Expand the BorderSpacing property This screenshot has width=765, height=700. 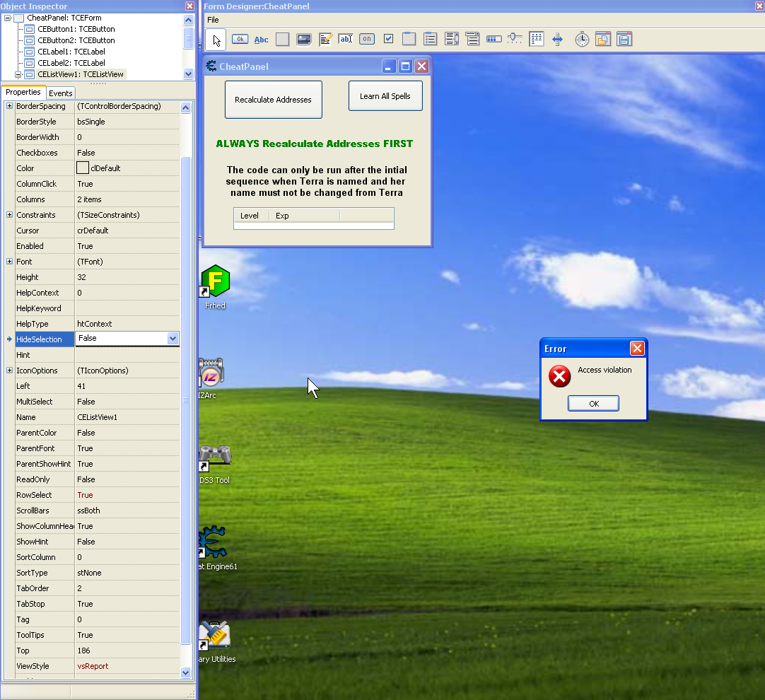tap(9, 106)
